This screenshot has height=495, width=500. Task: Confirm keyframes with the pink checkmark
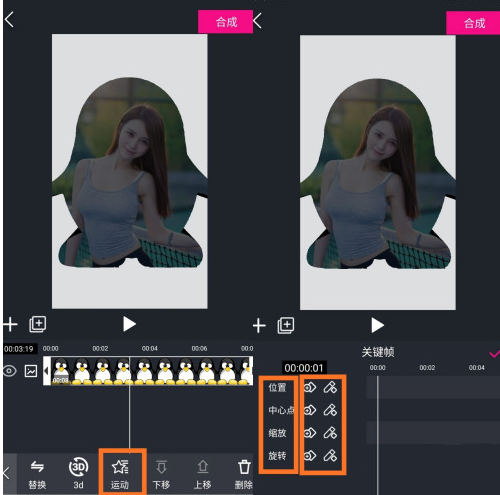pos(494,353)
